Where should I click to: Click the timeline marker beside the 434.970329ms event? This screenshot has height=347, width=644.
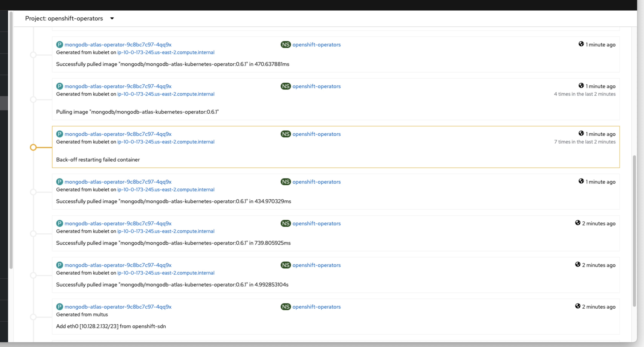33,192
